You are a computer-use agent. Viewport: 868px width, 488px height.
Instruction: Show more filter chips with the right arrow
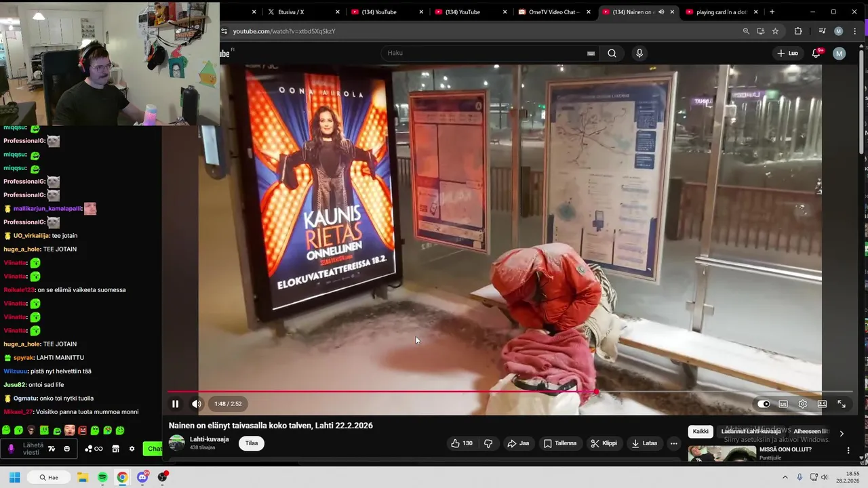[842, 433]
